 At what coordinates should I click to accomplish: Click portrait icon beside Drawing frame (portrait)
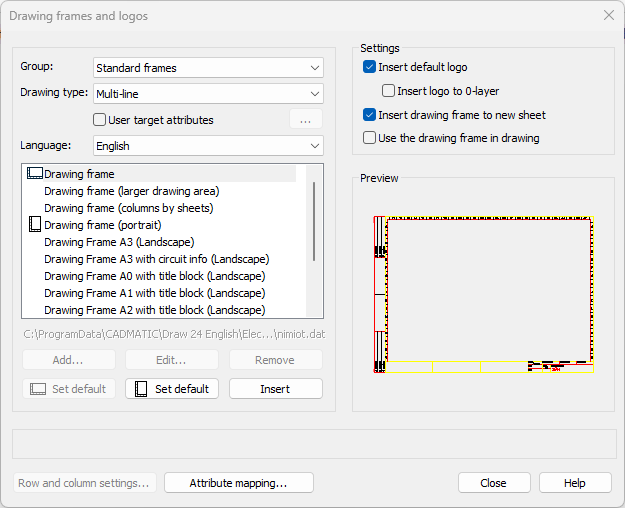(x=35, y=225)
